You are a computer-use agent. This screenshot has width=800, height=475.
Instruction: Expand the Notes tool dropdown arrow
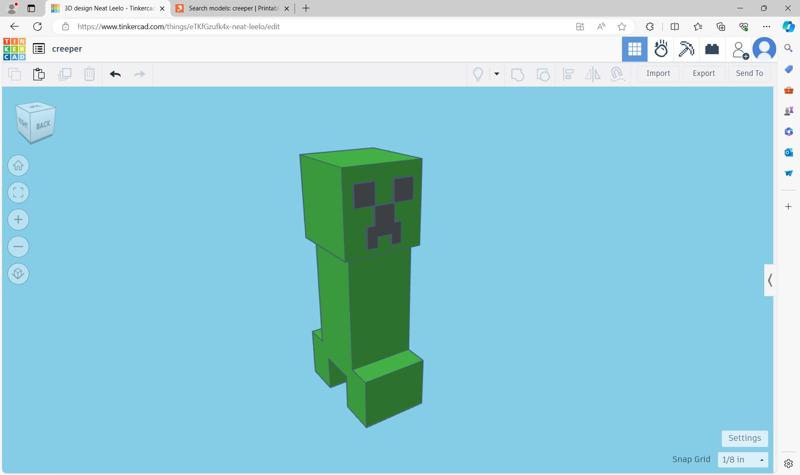coord(496,74)
